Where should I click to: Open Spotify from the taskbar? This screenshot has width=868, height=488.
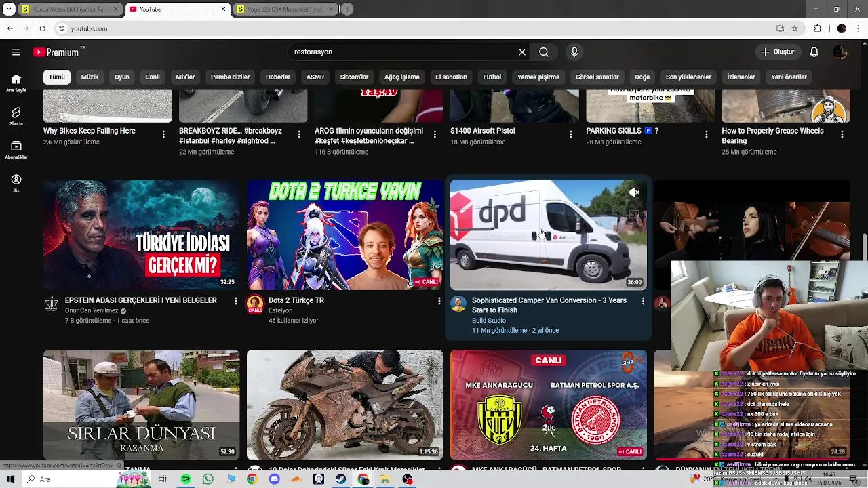(x=186, y=479)
